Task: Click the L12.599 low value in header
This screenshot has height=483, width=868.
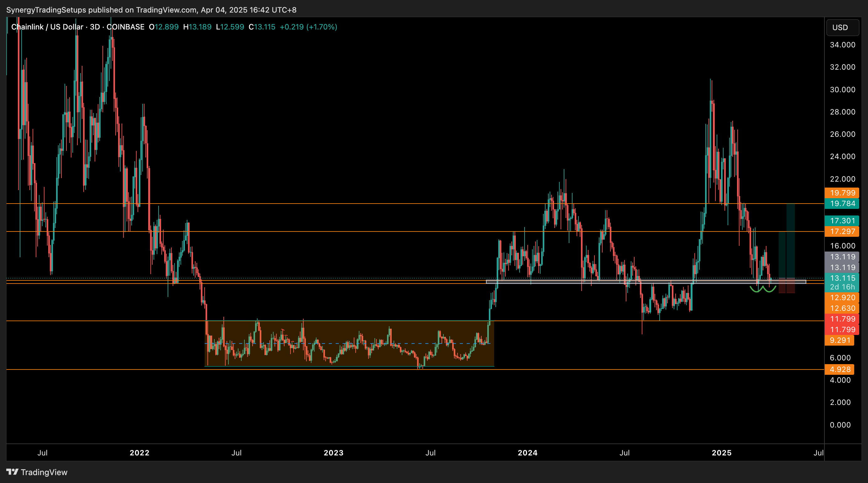Action: 230,27
